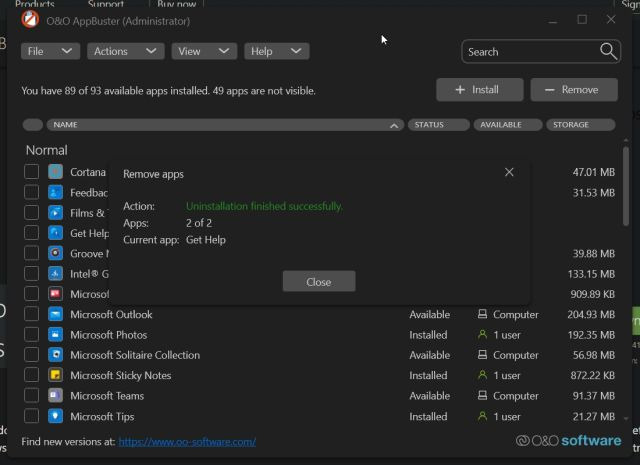Image resolution: width=640 pixels, height=465 pixels.
Task: Click the Normal group heading
Action: point(47,150)
